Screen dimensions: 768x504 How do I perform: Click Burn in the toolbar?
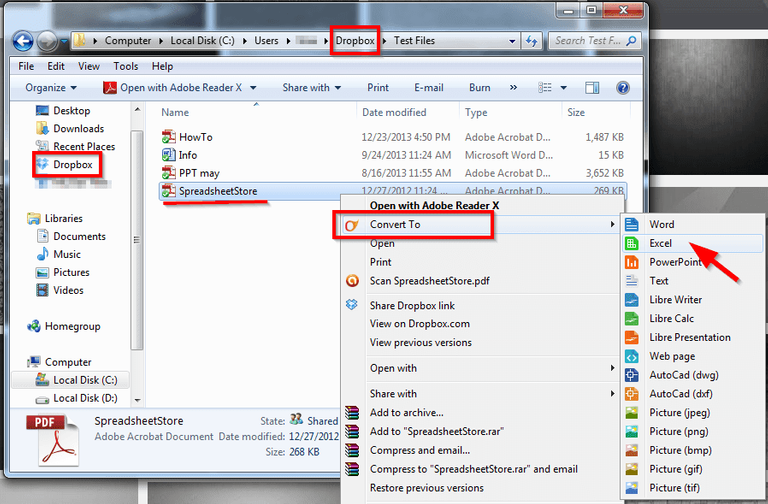480,88
